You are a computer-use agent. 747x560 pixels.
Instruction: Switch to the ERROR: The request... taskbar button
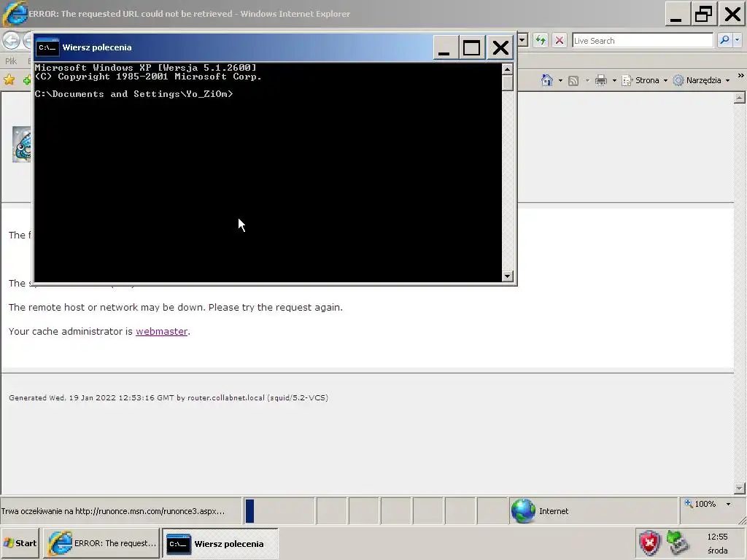(101, 543)
